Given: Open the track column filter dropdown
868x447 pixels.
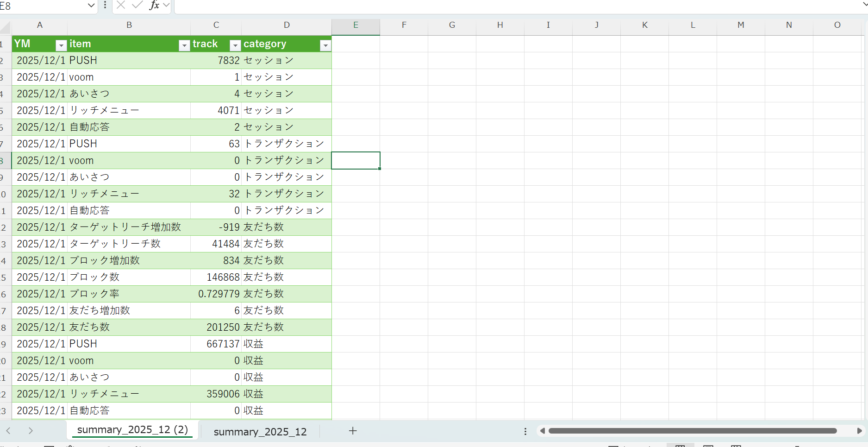Looking at the screenshot, I should (235, 45).
